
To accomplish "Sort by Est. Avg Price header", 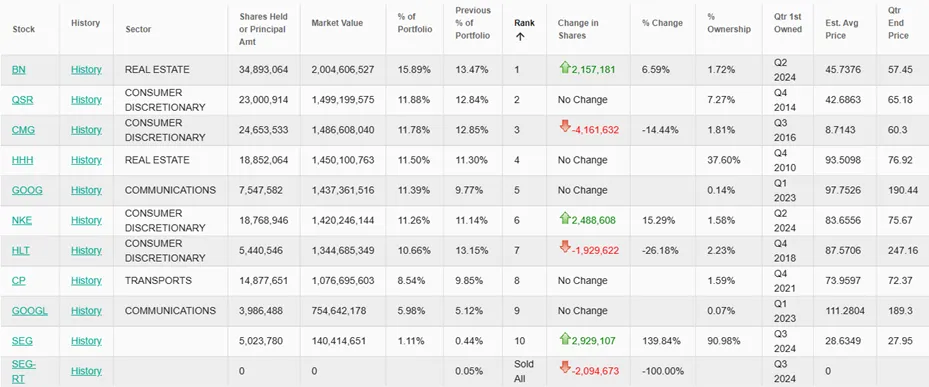I will (x=841, y=29).
